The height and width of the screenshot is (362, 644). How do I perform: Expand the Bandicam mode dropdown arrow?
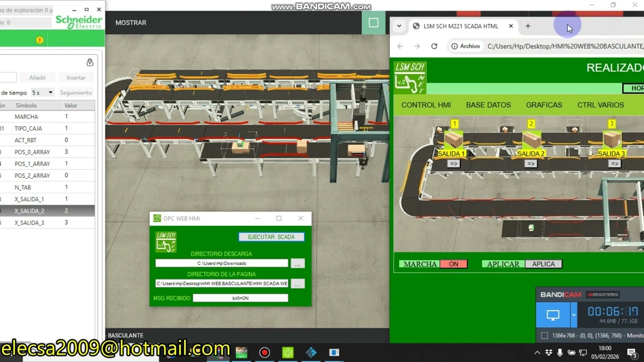tap(574, 315)
